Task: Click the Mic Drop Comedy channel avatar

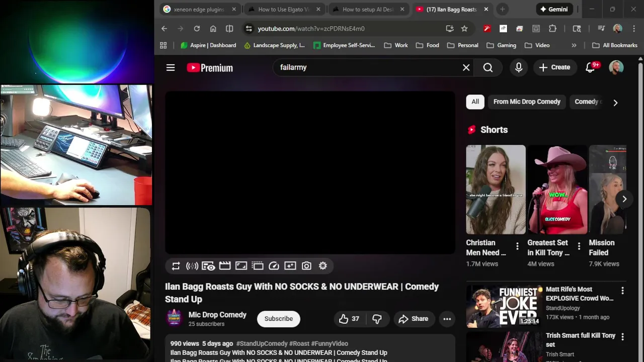Action: point(174,319)
